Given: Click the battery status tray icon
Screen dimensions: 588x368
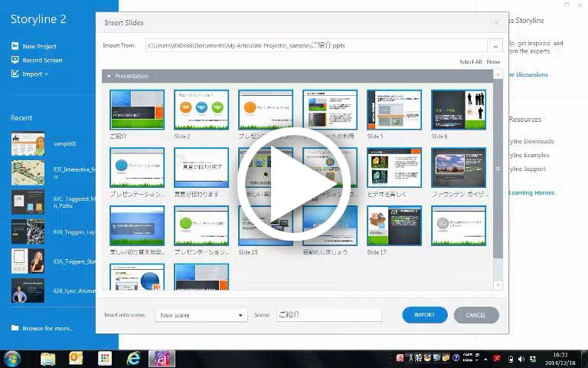Looking at the screenshot, I should 511,360.
